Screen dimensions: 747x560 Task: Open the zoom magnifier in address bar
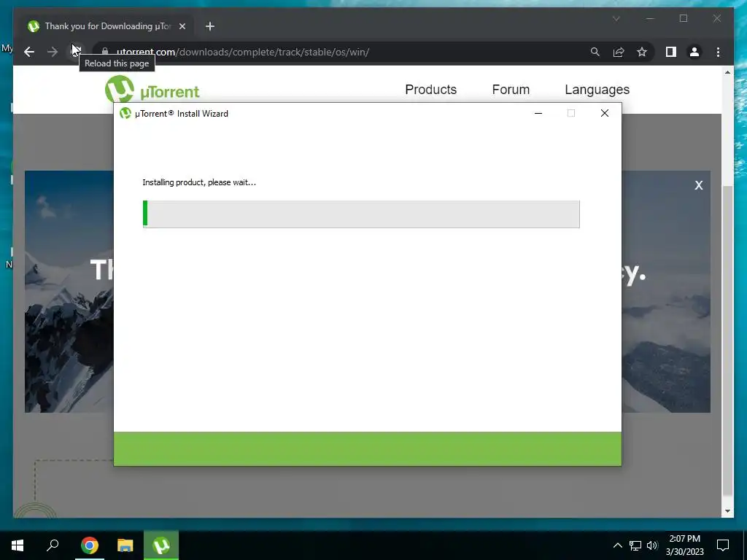(x=595, y=52)
